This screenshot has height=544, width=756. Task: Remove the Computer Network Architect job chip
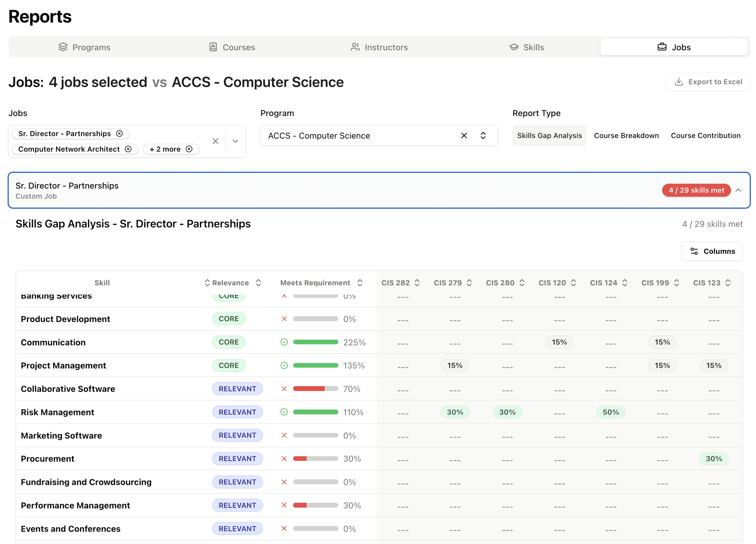pyautogui.click(x=128, y=149)
